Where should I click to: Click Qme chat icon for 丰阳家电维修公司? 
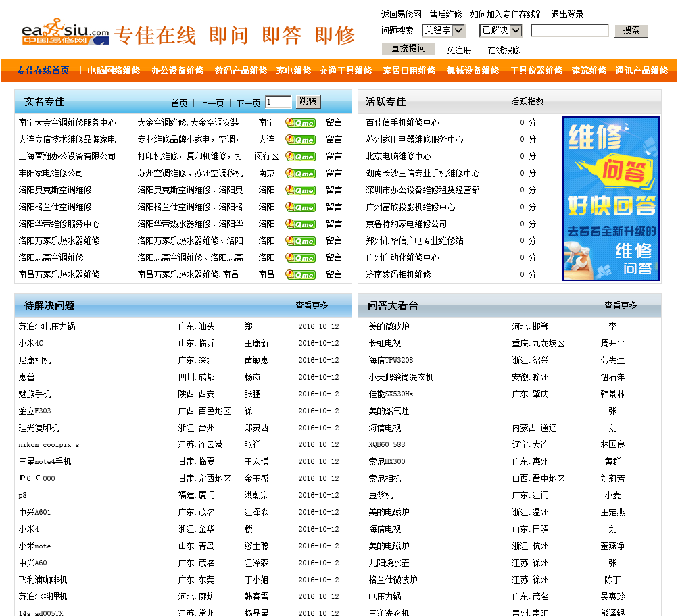pyautogui.click(x=300, y=173)
